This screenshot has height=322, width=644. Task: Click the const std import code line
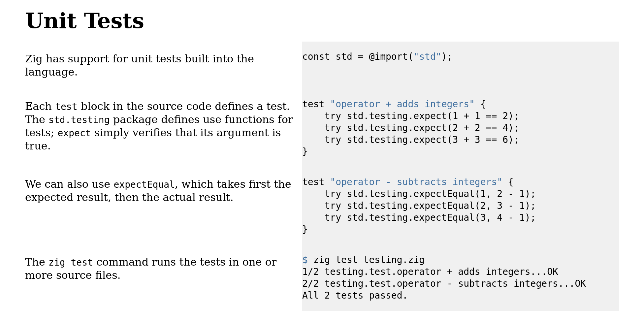click(377, 57)
